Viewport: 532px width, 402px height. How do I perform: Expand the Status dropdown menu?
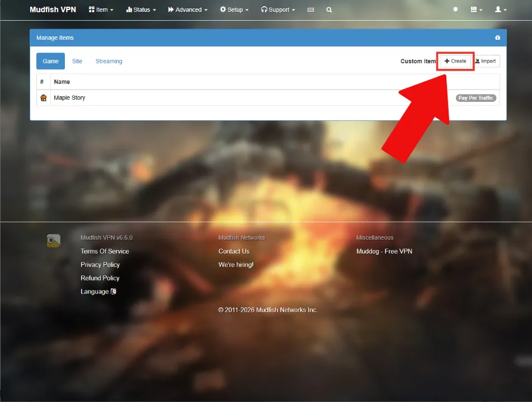[x=141, y=10]
